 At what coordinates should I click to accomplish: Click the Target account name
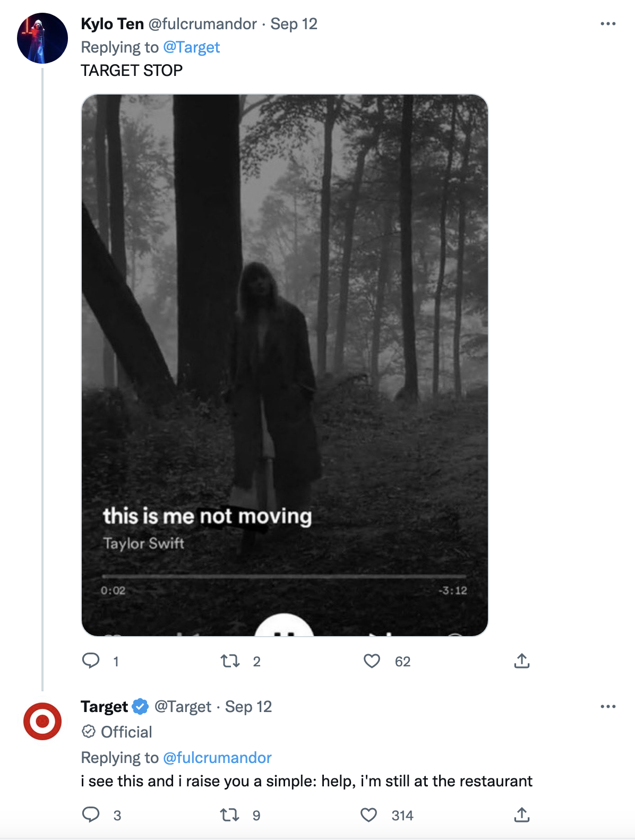click(104, 707)
